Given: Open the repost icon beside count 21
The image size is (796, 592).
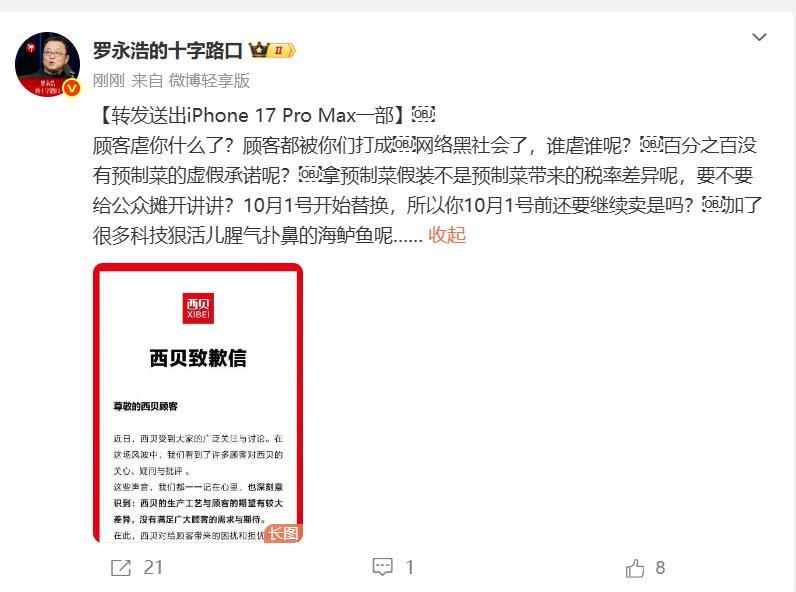Looking at the screenshot, I should (x=121, y=568).
